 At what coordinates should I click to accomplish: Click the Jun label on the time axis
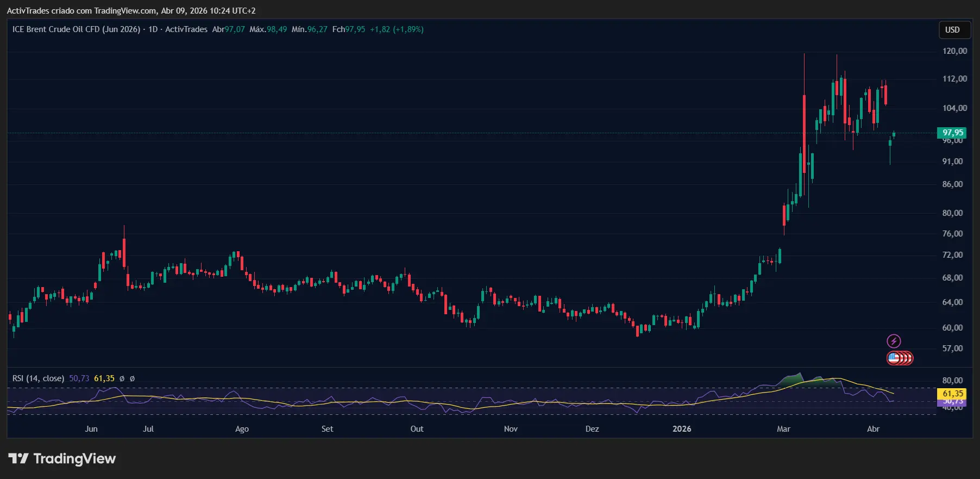(91, 429)
